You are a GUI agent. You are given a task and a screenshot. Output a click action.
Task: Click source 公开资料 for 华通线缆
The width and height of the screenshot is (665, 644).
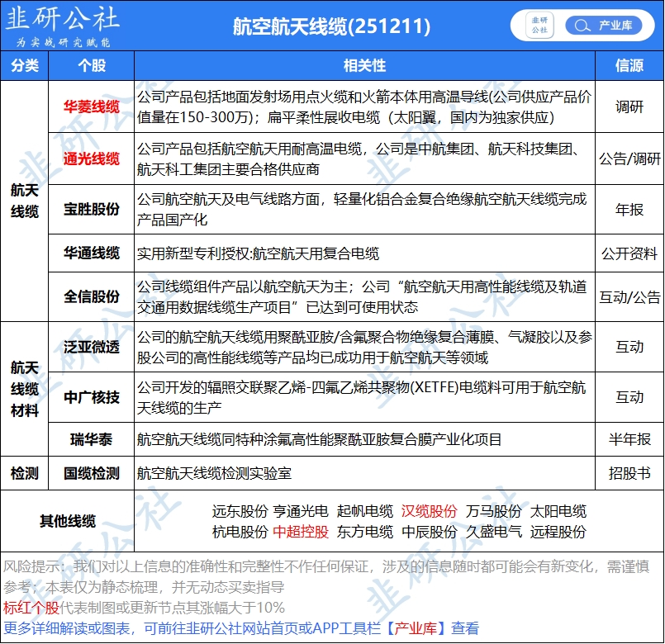(629, 253)
